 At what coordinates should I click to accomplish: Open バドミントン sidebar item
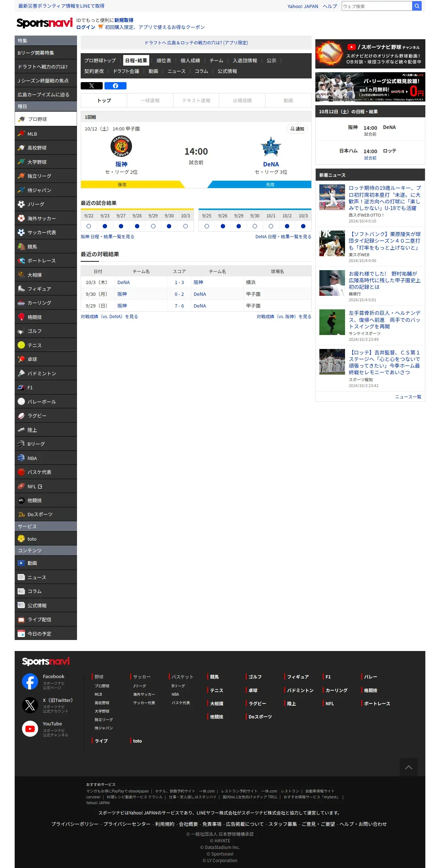(x=46, y=374)
